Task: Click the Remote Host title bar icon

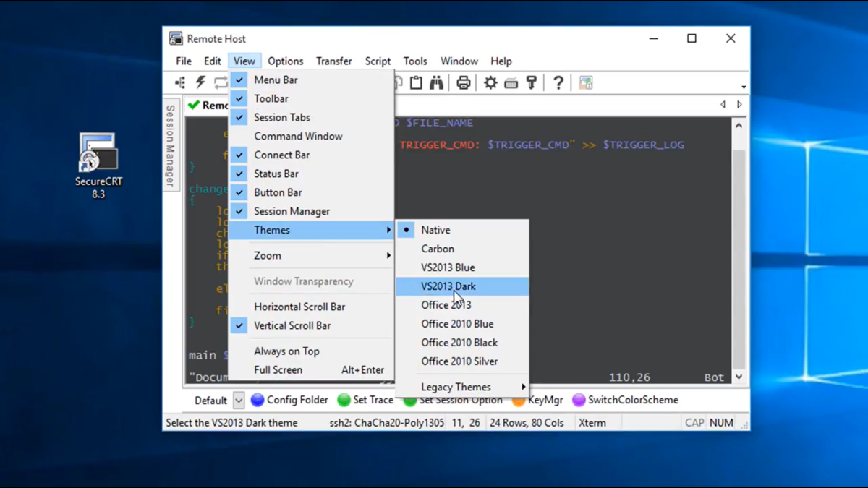Action: click(176, 39)
